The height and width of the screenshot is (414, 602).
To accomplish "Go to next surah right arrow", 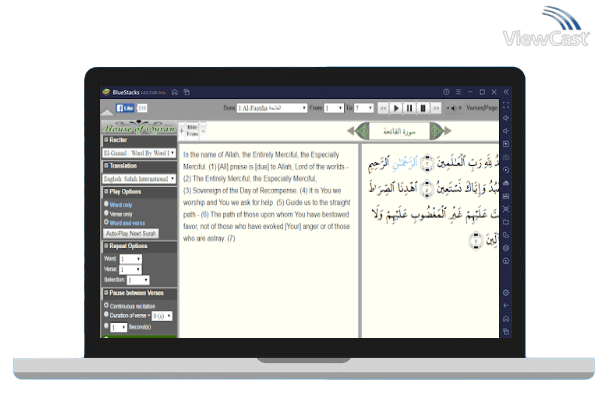I will click(447, 131).
